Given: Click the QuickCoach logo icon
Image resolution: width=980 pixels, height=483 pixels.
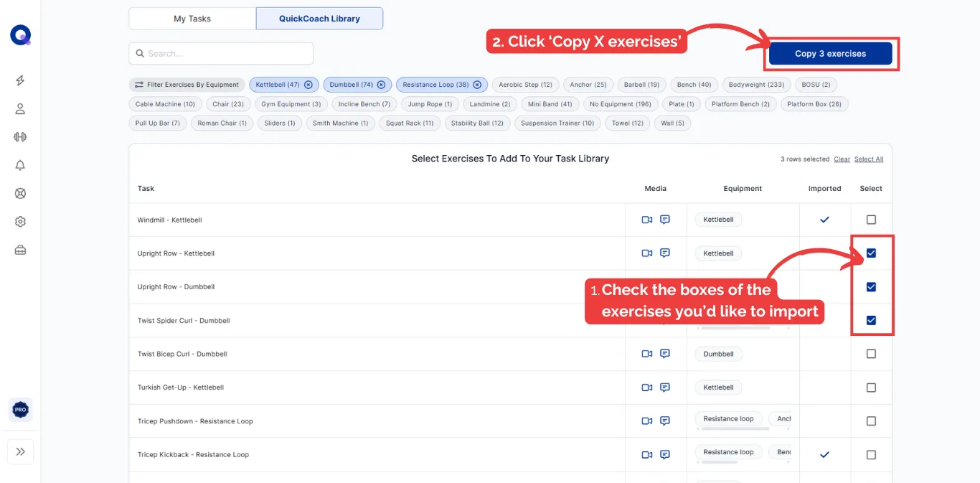Looking at the screenshot, I should click(x=20, y=35).
